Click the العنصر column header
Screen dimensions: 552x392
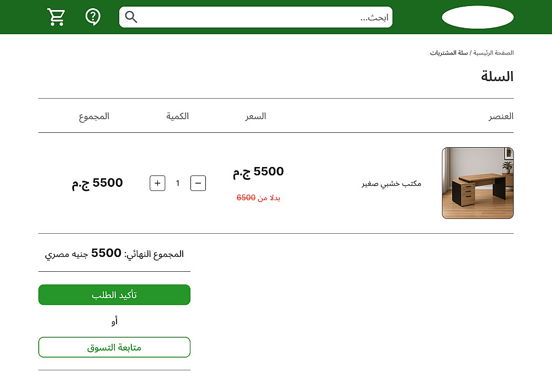[501, 116]
